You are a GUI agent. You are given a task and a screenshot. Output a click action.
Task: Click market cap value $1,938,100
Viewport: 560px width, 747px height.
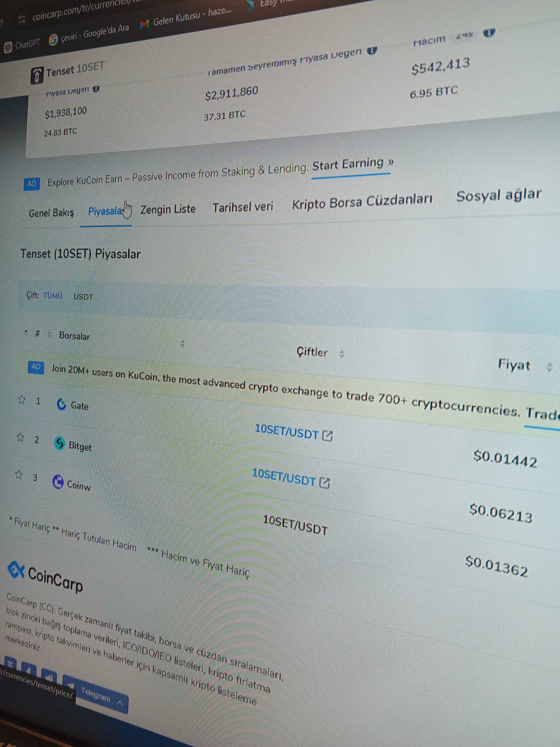point(66,113)
